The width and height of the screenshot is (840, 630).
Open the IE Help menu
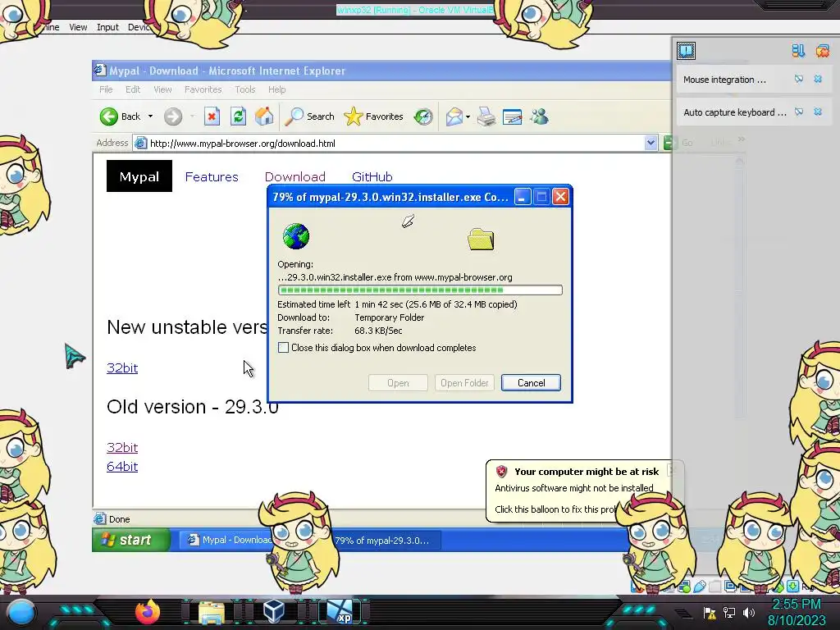(277, 89)
